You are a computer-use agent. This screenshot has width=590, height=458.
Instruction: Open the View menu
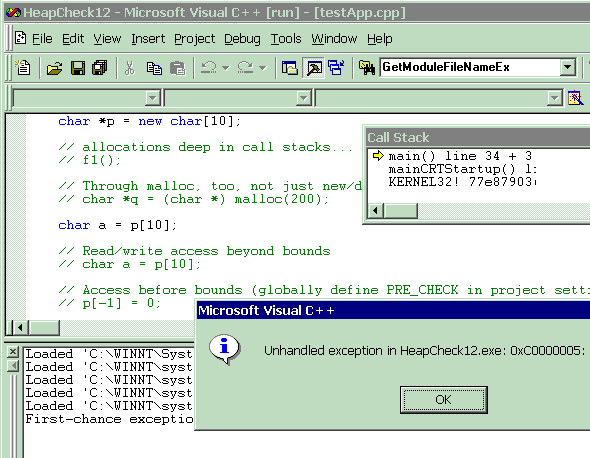click(x=107, y=39)
